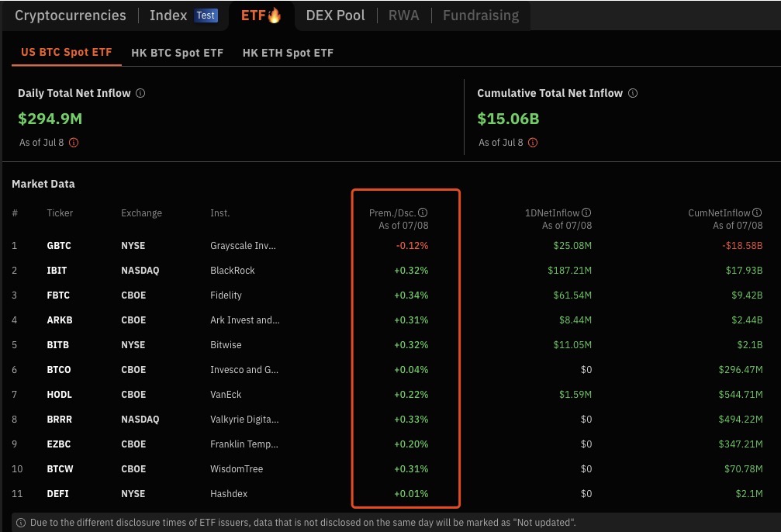Select the BRRR ticker
This screenshot has width=781, height=532.
click(59, 420)
